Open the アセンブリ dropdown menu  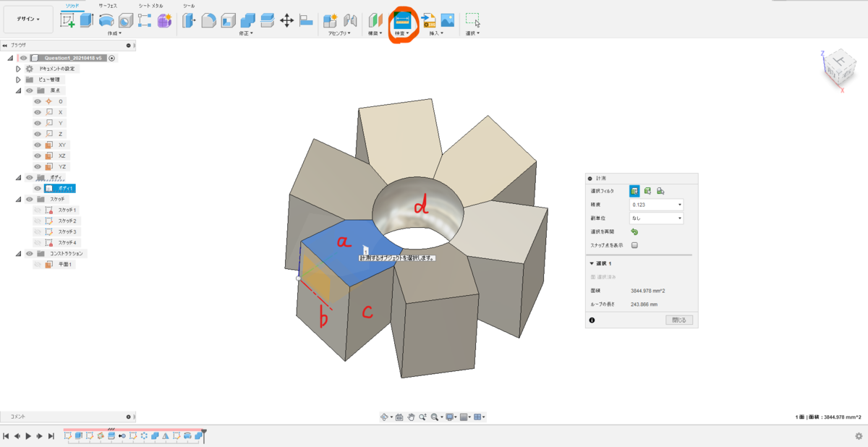click(339, 33)
